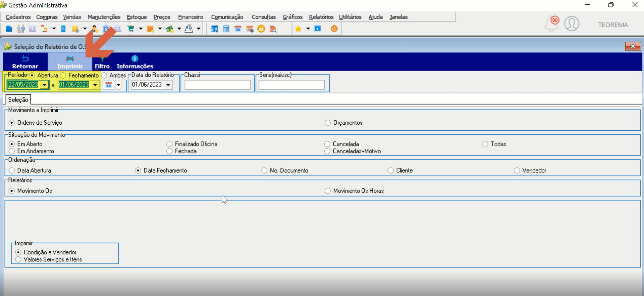644x296 pixels.
Task: Click the ID card icon after people icon
Action: coord(32,29)
